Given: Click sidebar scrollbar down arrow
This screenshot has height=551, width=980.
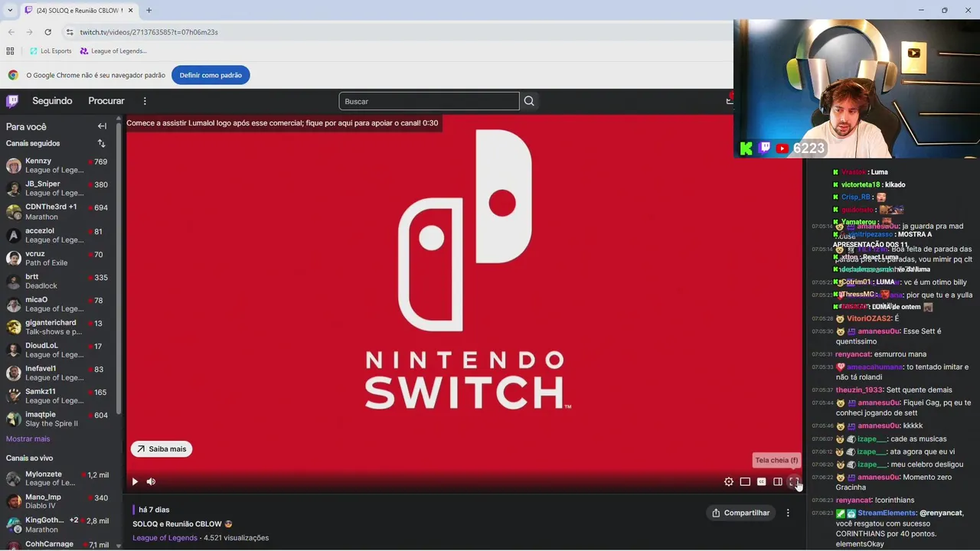Looking at the screenshot, I should pyautogui.click(x=119, y=546).
